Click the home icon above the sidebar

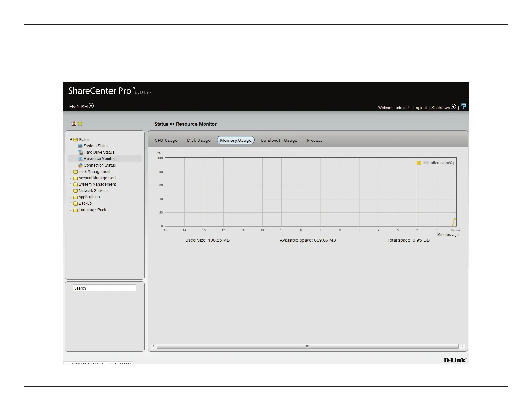(74, 123)
